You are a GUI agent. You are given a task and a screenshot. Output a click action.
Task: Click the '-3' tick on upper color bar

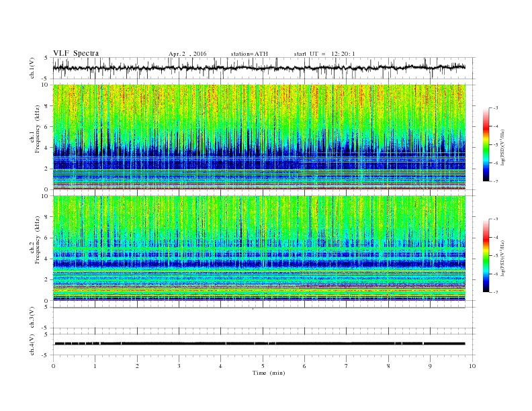[495, 108]
